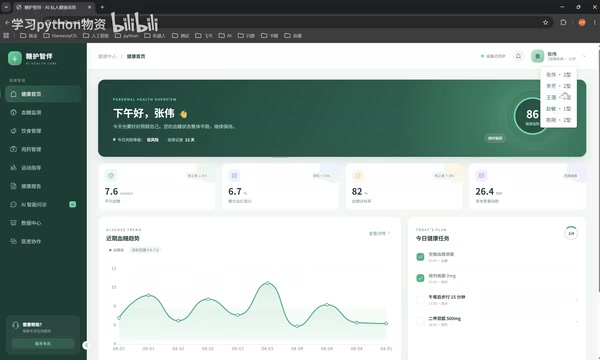Bookmark this page with the star icon

click(545, 23)
